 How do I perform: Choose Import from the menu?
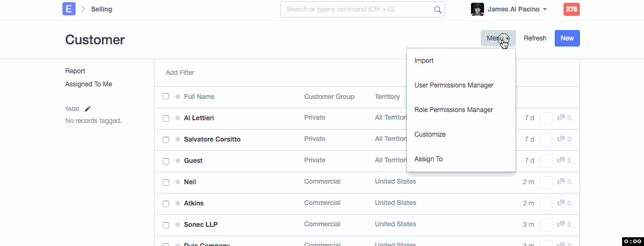[x=424, y=61]
